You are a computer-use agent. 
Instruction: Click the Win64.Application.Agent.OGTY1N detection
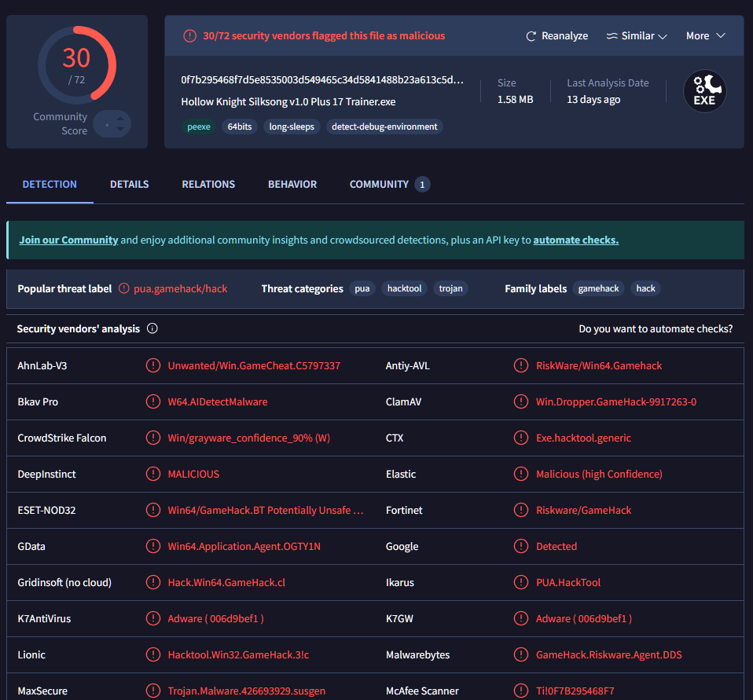pos(244,546)
